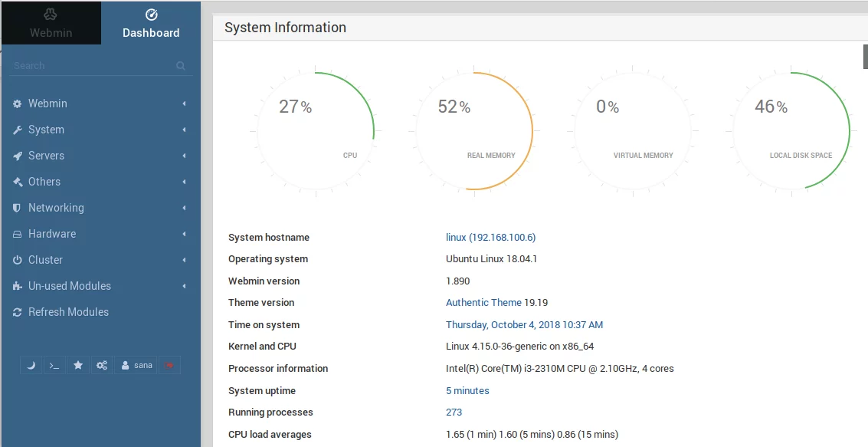868x447 pixels.
Task: Click the search magnifier icon
Action: pos(181,66)
